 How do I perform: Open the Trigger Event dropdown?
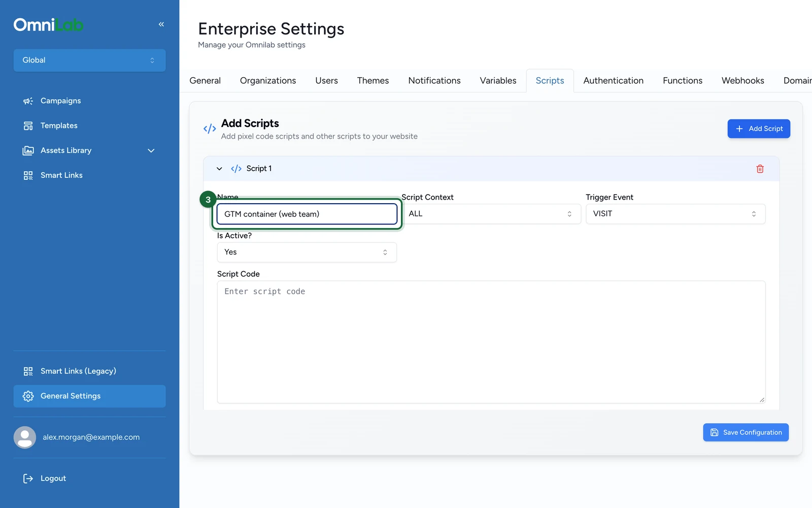pyautogui.click(x=675, y=214)
